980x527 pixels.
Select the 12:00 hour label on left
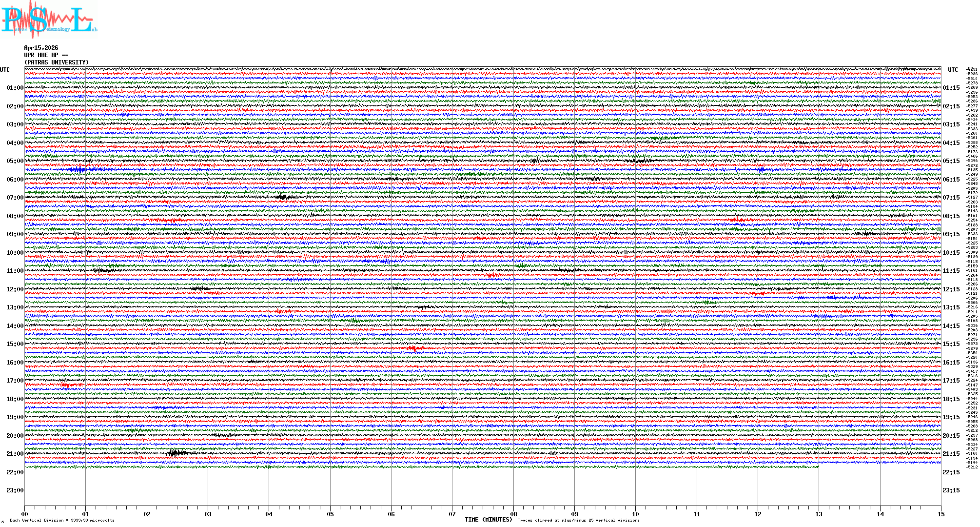[15, 289]
